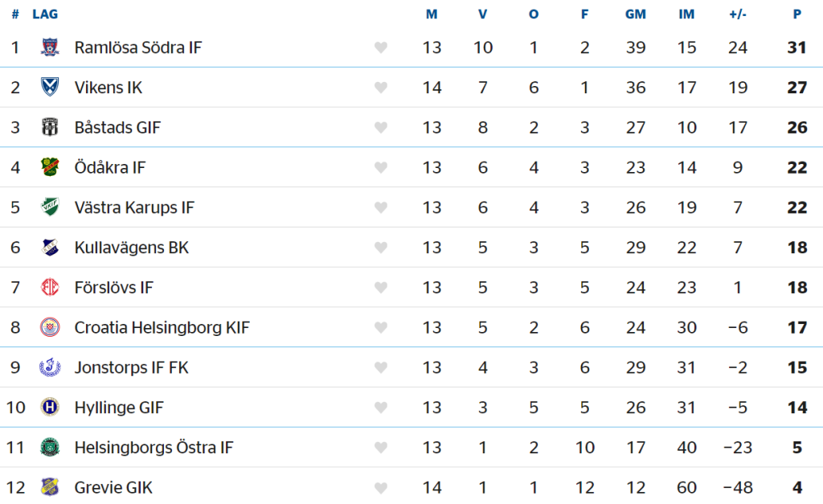Click the Ramlösa Södra IF club crest
The height and width of the screenshot is (504, 823).
pyautogui.click(x=50, y=47)
